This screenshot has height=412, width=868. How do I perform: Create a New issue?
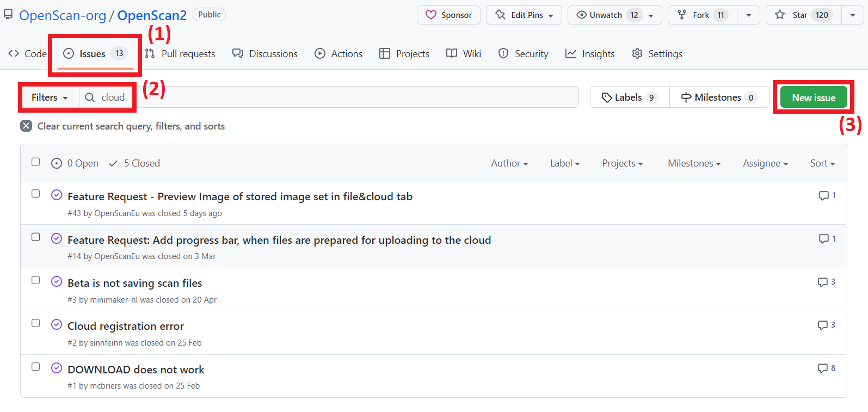pos(814,97)
